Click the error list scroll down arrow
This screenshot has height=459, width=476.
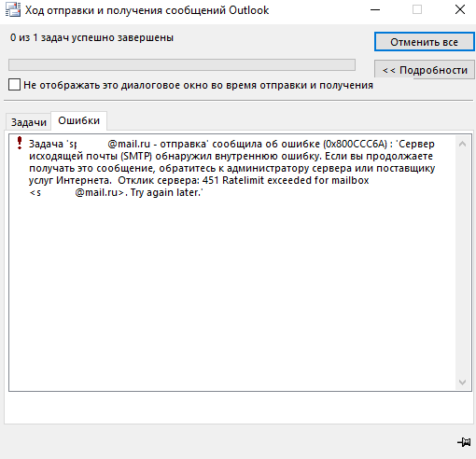point(462,382)
